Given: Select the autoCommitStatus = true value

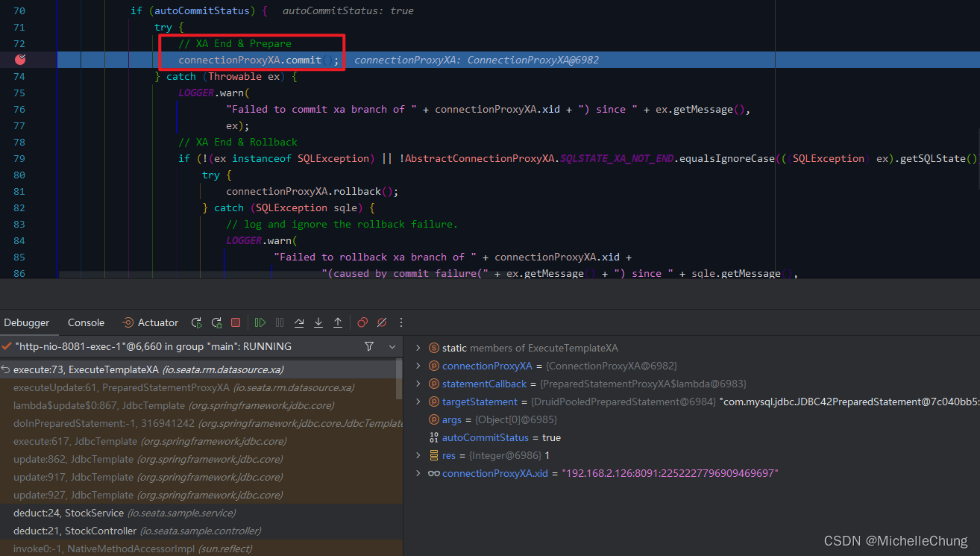Looking at the screenshot, I should [x=551, y=437].
